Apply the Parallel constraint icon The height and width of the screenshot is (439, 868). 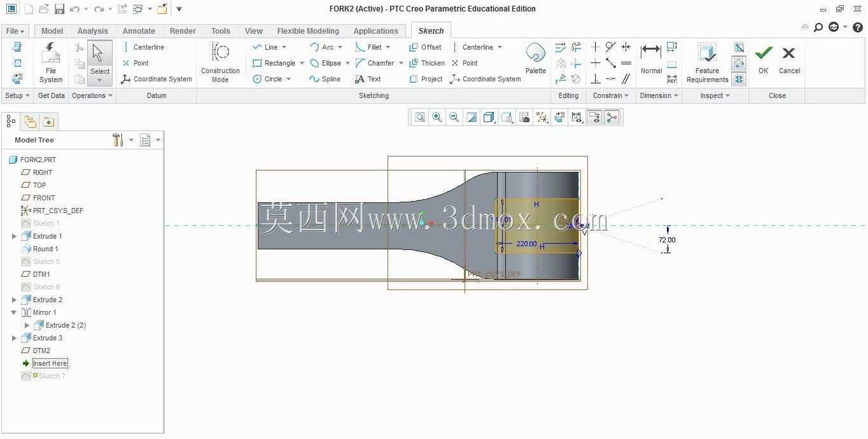tap(626, 79)
